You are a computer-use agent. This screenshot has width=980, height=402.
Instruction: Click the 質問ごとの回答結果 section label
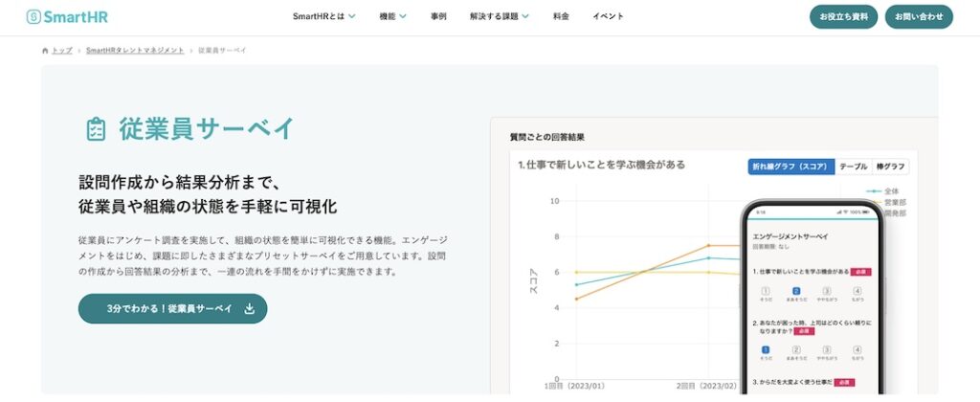point(546,137)
